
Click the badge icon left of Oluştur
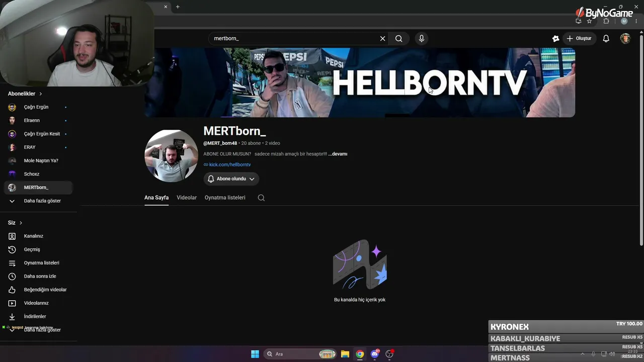[x=555, y=39]
